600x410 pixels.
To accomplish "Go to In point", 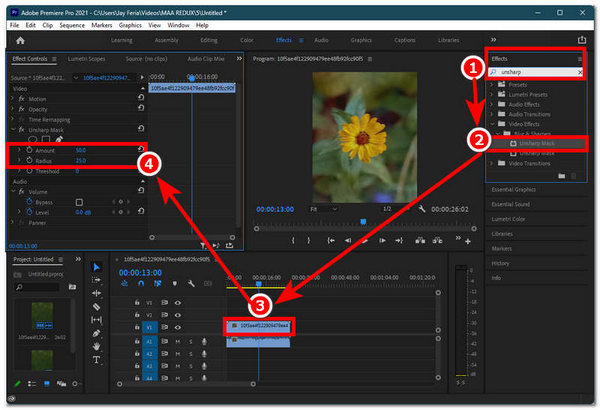I will pos(331,240).
